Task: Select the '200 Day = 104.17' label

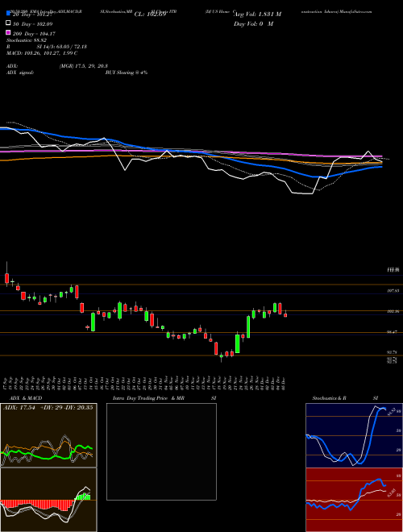Action: tap(35, 34)
